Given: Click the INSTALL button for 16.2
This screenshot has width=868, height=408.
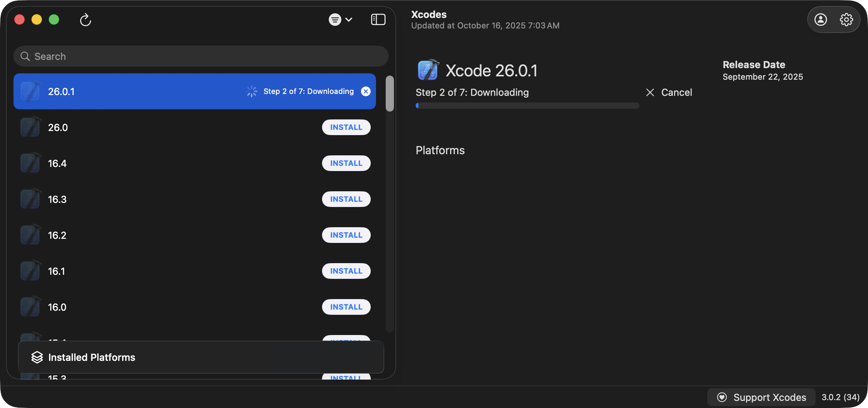Looking at the screenshot, I should click(x=346, y=235).
